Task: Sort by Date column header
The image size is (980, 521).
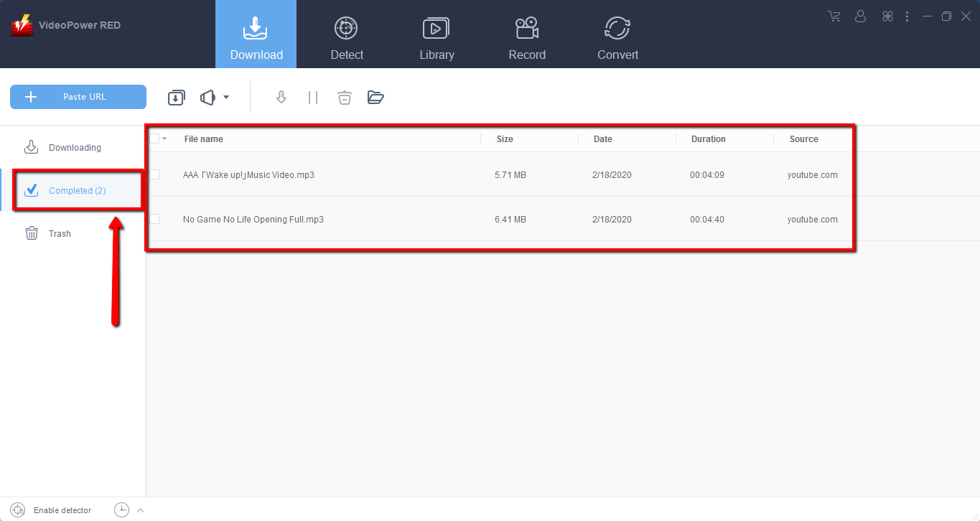Action: [603, 139]
